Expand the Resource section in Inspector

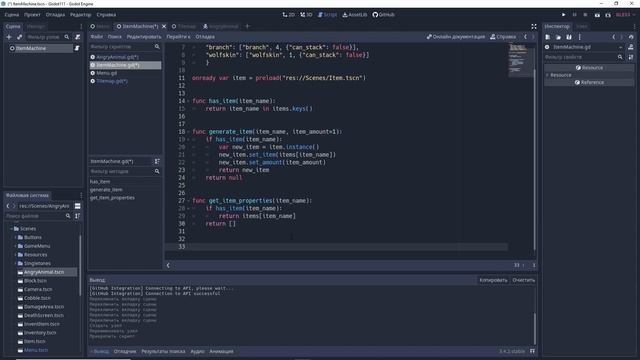[548, 75]
